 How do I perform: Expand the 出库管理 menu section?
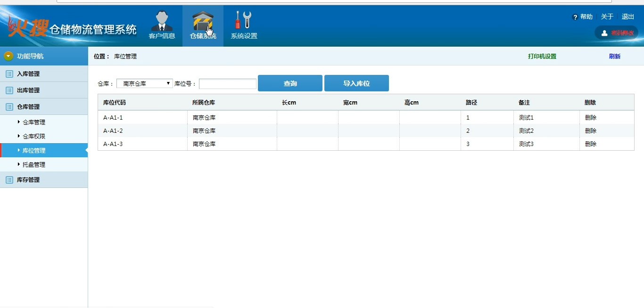click(28, 90)
